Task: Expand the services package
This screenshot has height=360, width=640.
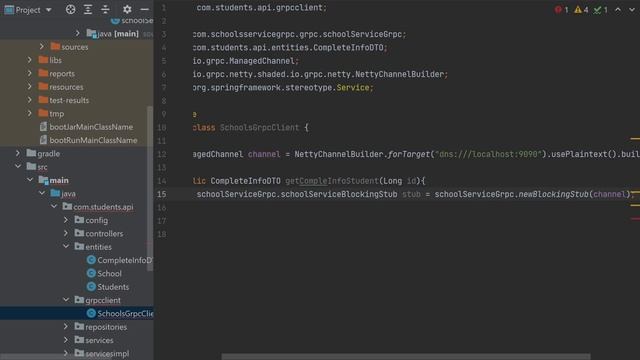Action: click(66, 340)
